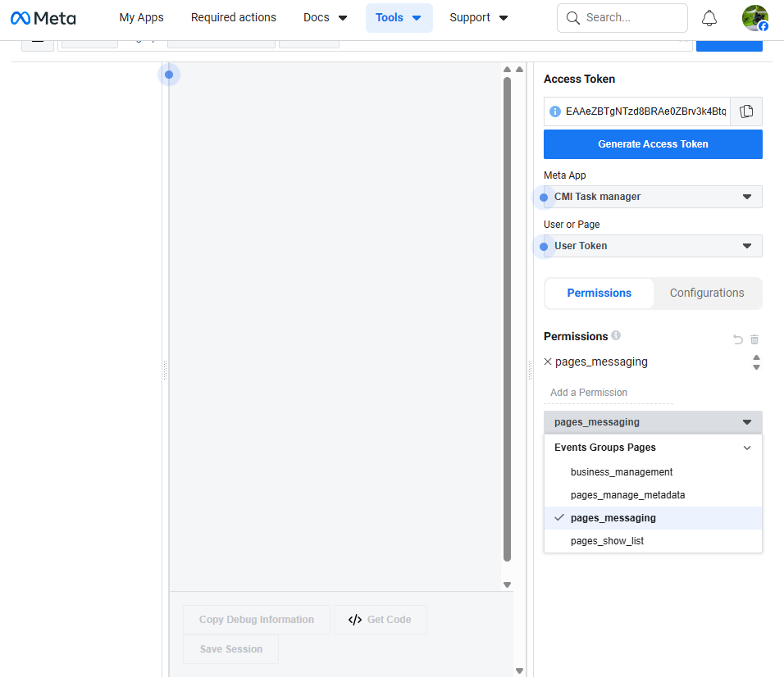The image size is (784, 687).
Task: Open the notifications bell
Action: pos(709,18)
